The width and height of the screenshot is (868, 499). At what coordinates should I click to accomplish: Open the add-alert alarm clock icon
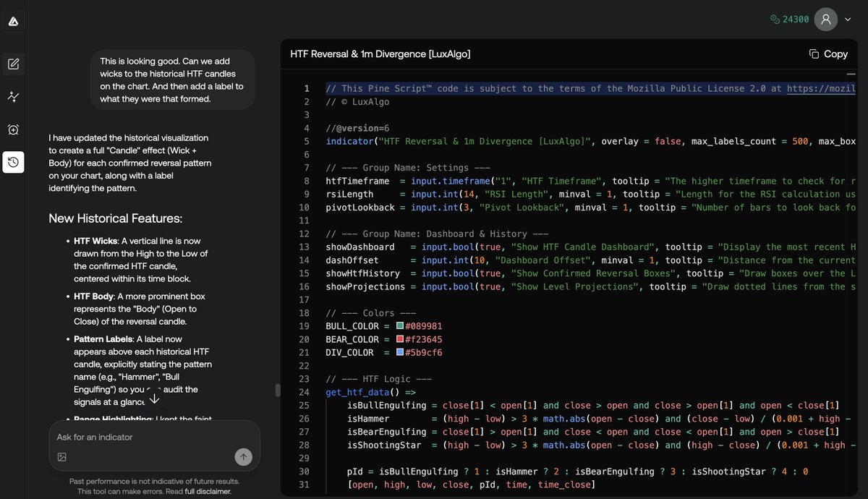tap(13, 129)
